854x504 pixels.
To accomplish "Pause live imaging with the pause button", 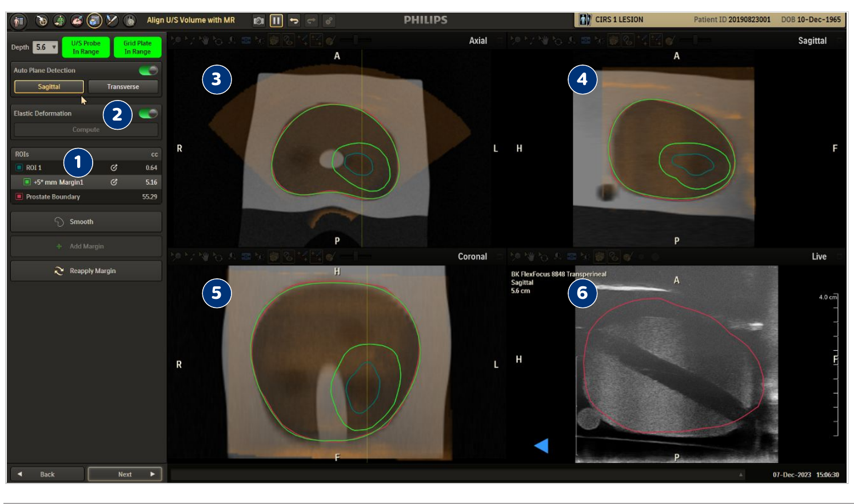I will (276, 21).
